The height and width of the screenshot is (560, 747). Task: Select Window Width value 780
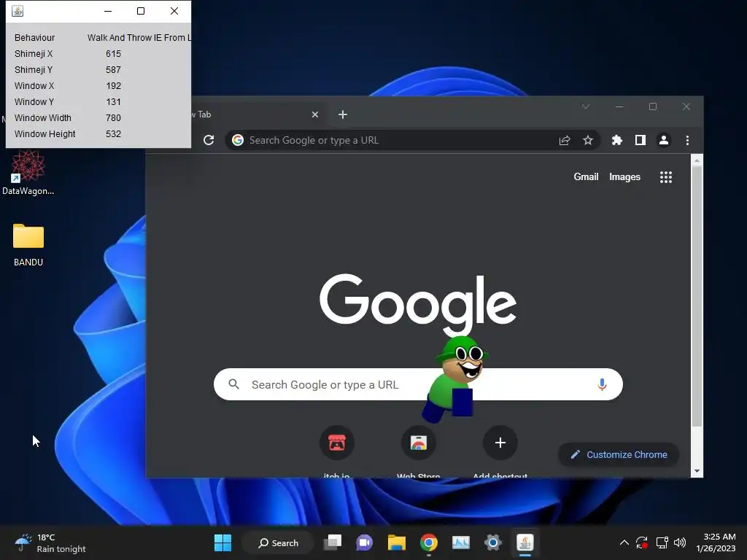[113, 117]
